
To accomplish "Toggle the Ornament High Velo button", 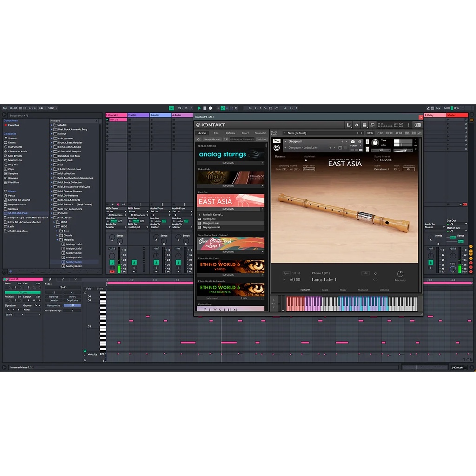I will [x=309, y=169].
